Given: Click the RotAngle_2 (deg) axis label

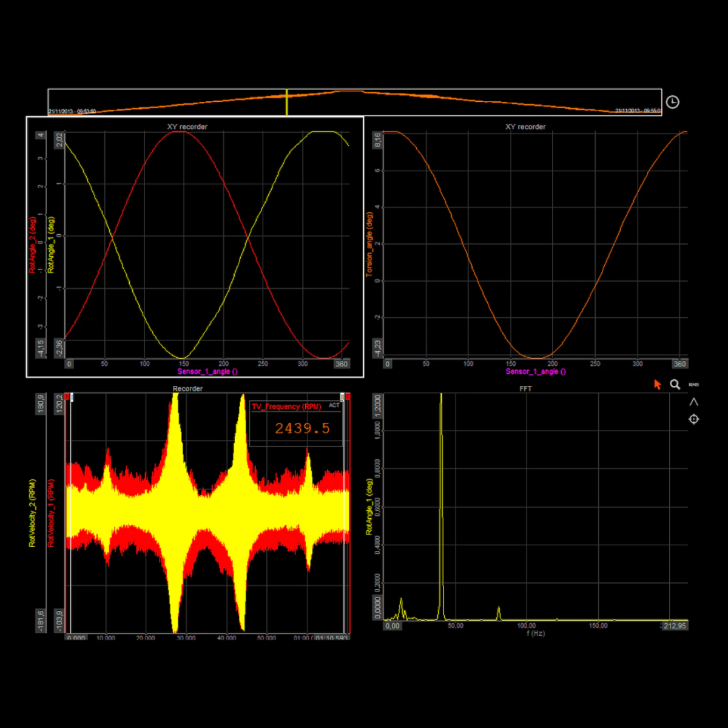Looking at the screenshot, I should pos(33,245).
